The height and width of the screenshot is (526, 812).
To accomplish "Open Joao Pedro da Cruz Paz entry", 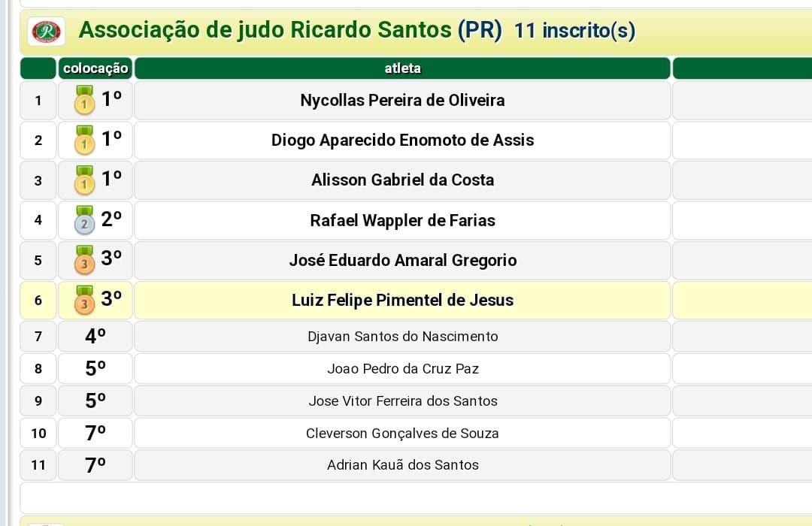I will [x=402, y=369].
